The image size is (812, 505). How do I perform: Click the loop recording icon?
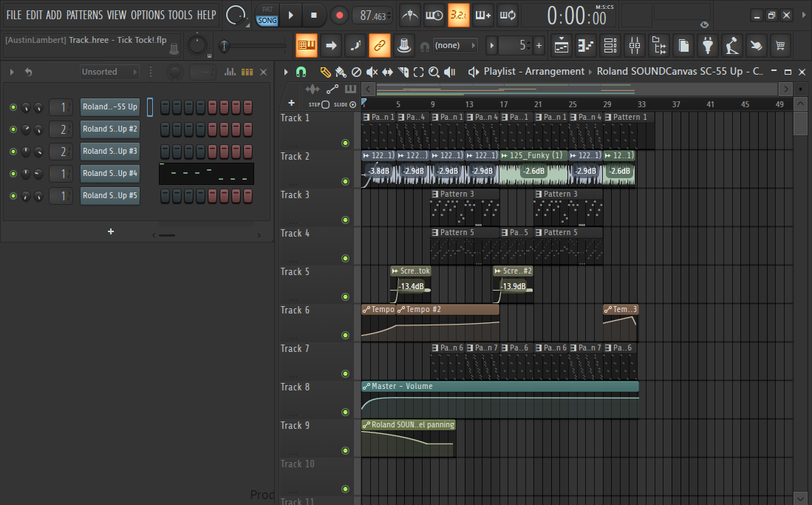click(x=508, y=16)
